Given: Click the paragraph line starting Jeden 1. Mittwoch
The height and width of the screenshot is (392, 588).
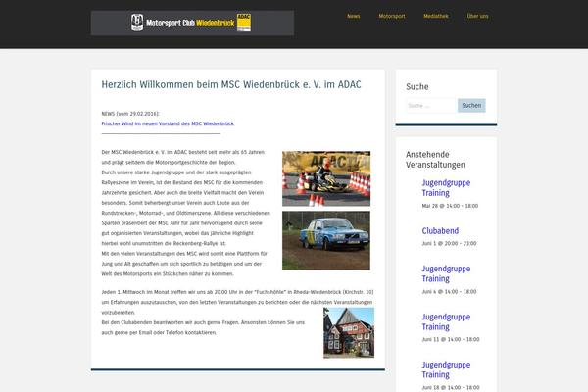Looking at the screenshot, I should 237,292.
